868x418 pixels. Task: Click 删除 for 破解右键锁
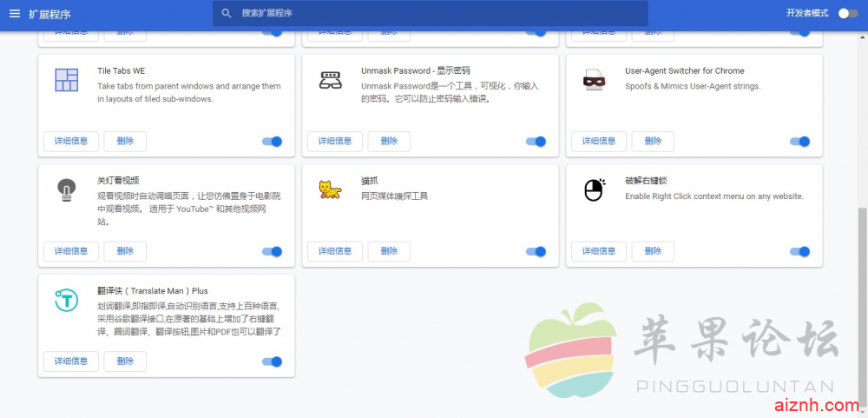pos(654,252)
